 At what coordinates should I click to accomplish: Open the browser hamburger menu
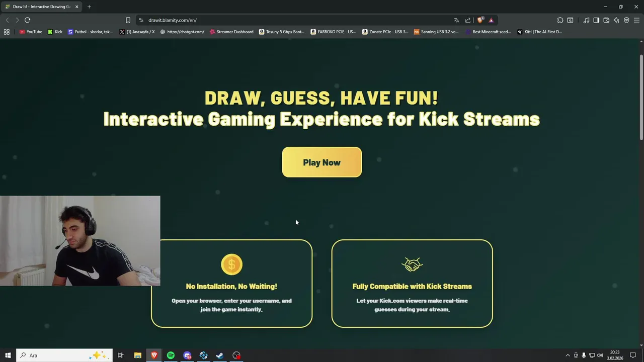[x=636, y=20]
